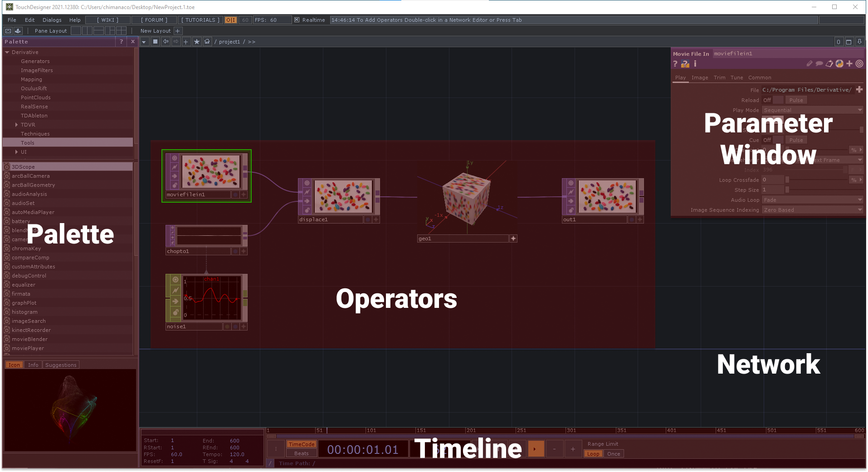This screenshot has height=472, width=868.
Task: Click the Loop Crossfade slider handle
Action: [787, 180]
